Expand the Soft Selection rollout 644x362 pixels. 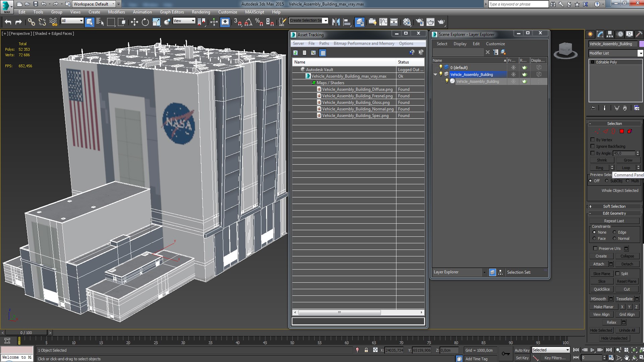[614, 206]
